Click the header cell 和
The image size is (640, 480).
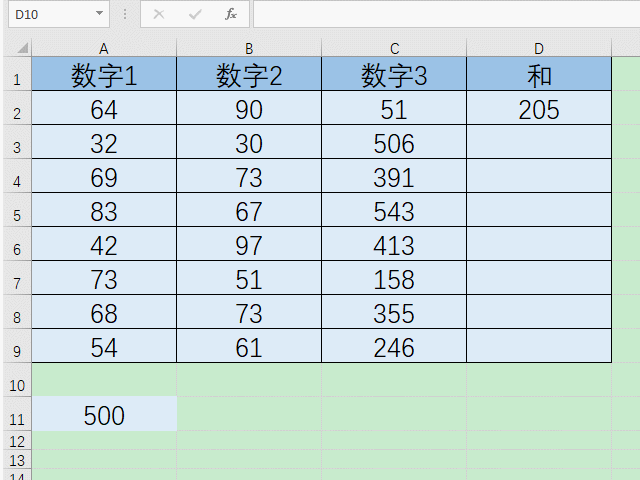click(x=539, y=74)
